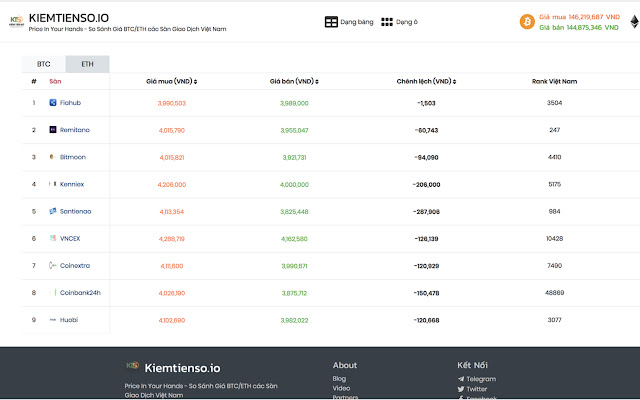Sort by Giá mua (VND) column arrows
Viewport: 640px width, 400px height.
click(x=196, y=82)
